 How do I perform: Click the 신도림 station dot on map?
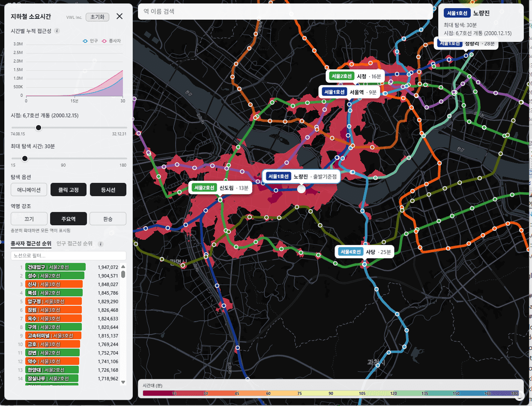click(220, 200)
